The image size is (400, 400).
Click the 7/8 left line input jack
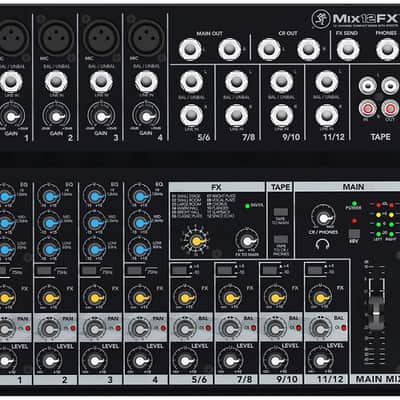(236, 82)
